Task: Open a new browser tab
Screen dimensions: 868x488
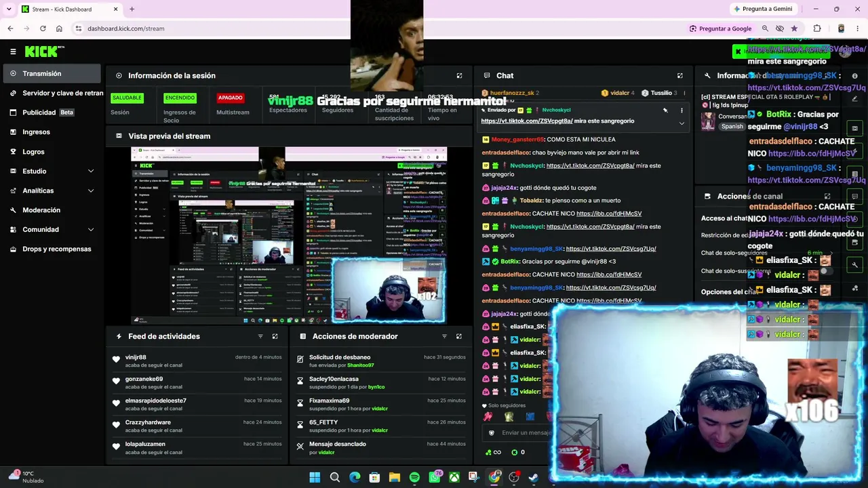Action: pos(132,9)
